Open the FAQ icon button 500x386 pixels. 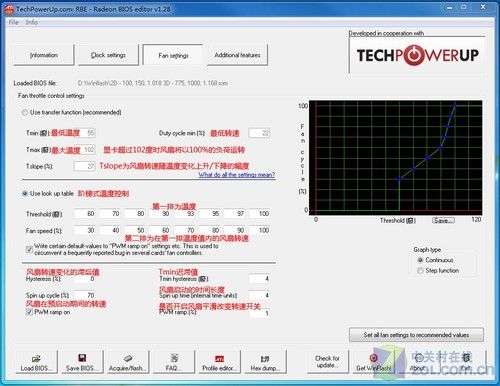[x=174, y=358]
